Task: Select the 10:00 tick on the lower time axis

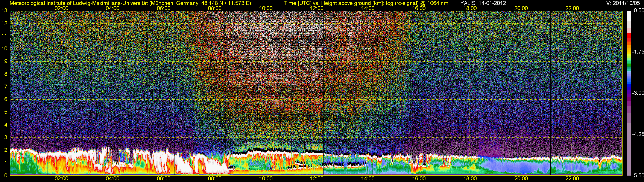Action: pyautogui.click(x=266, y=179)
